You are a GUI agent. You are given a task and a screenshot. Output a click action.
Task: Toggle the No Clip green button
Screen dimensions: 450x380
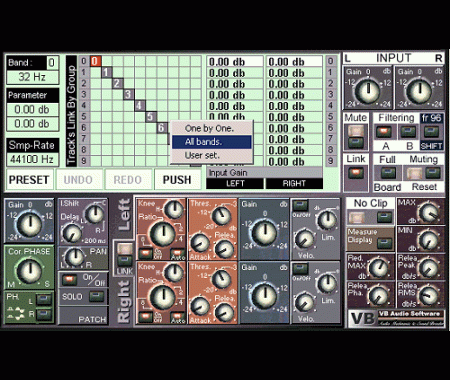384,218
